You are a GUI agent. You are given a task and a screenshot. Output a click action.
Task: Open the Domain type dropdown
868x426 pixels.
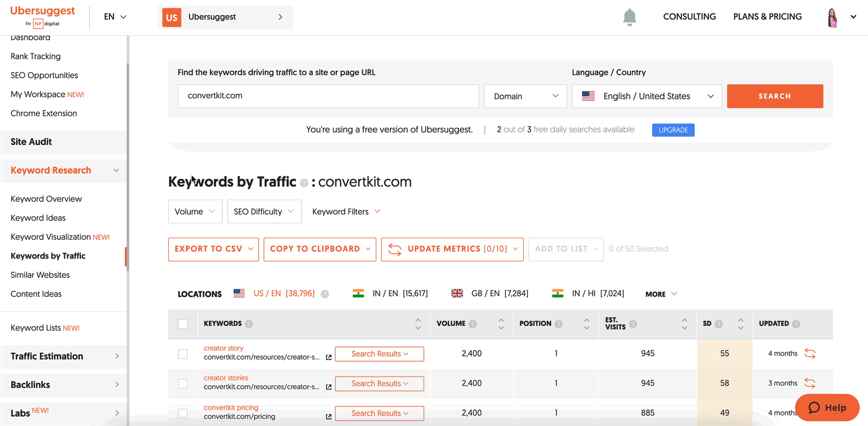click(526, 96)
